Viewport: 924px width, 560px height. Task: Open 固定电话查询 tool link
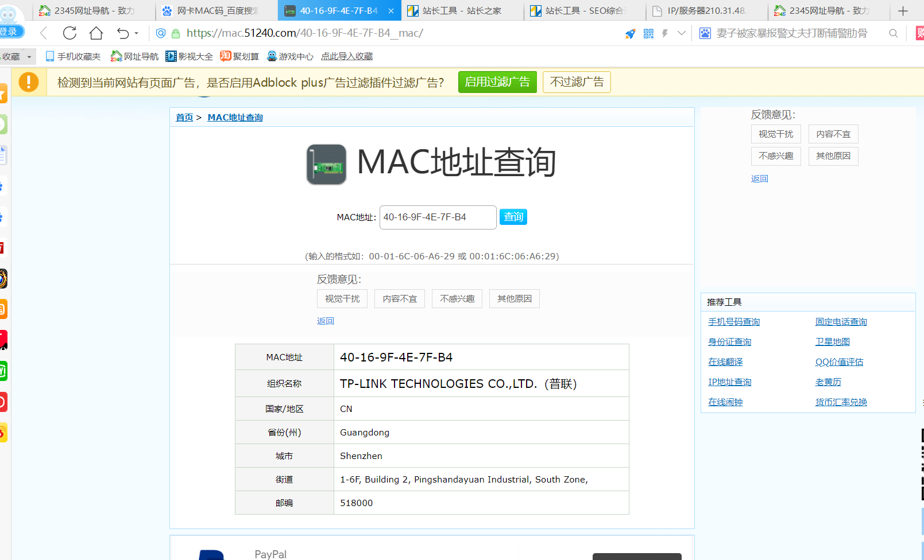pyautogui.click(x=841, y=322)
